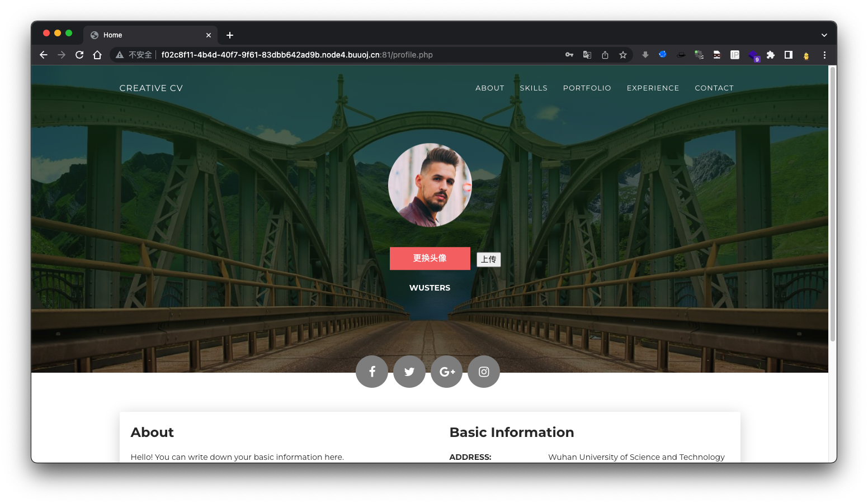The width and height of the screenshot is (868, 504).
Task: Click the Hello basic information sentence
Action: [x=237, y=457]
